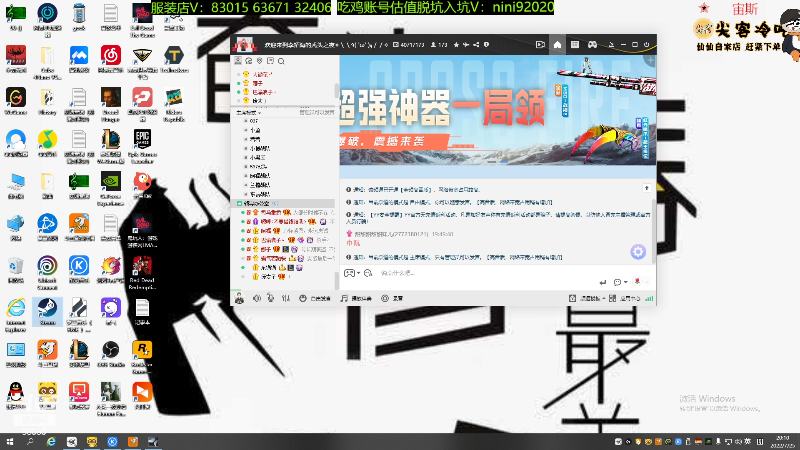Open the purple gear settings in chat
This screenshot has width=800, height=450.
pyautogui.click(x=638, y=252)
